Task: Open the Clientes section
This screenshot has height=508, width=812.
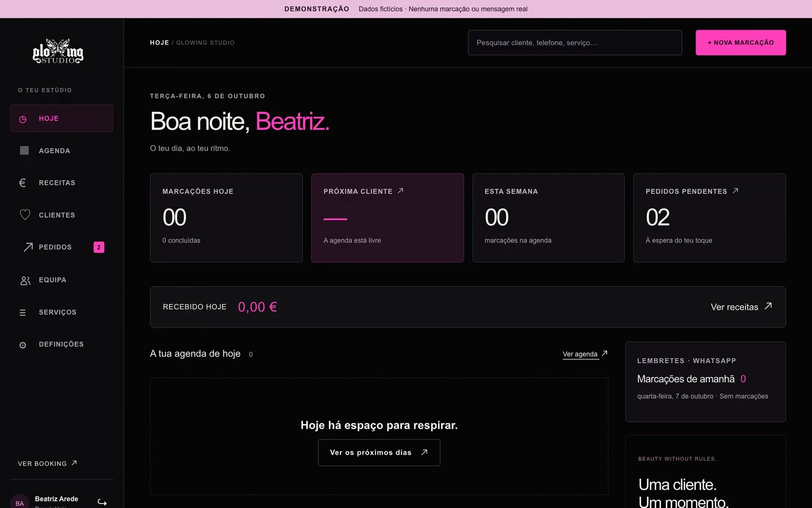Action: click(61, 215)
